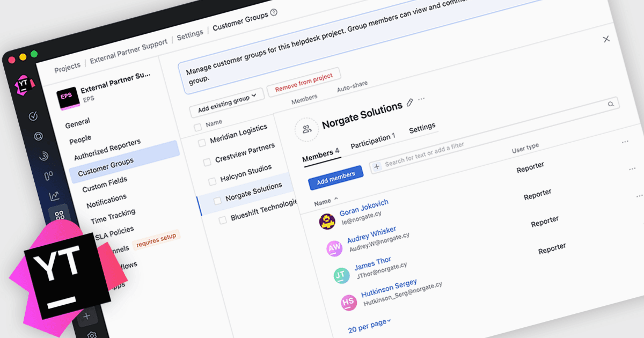
Task: Switch to the Members 4 tab
Action: pos(321,156)
